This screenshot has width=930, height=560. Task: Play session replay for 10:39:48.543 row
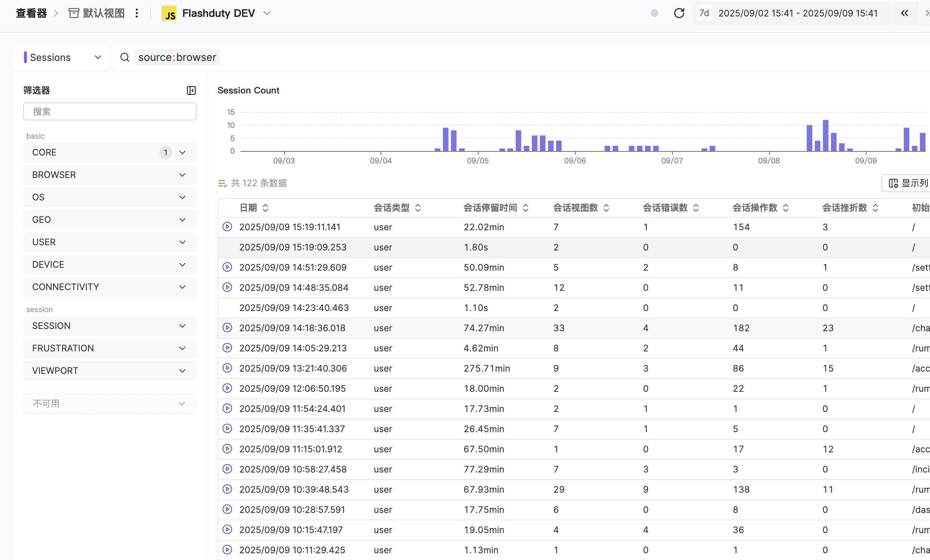point(227,489)
